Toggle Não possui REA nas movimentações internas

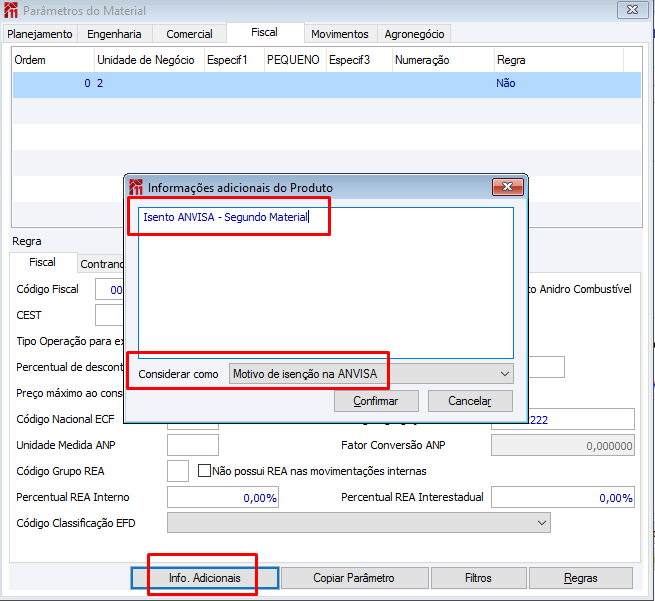204,471
